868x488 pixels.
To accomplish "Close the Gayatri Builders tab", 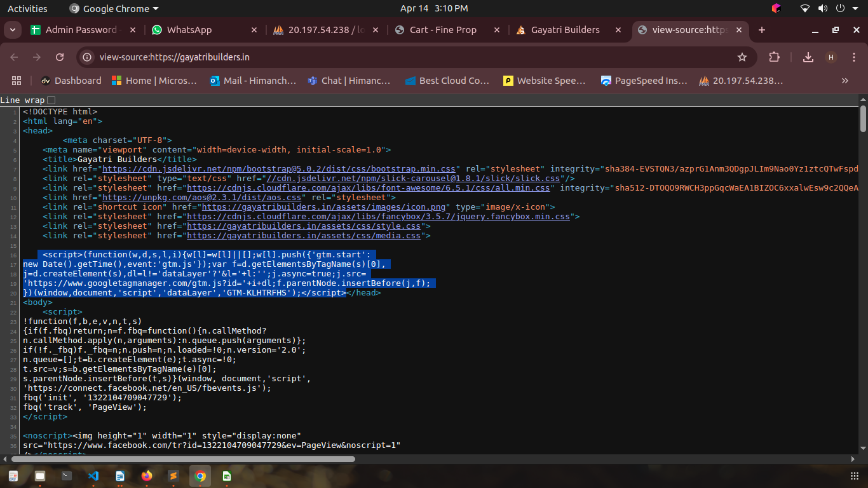I will click(618, 30).
